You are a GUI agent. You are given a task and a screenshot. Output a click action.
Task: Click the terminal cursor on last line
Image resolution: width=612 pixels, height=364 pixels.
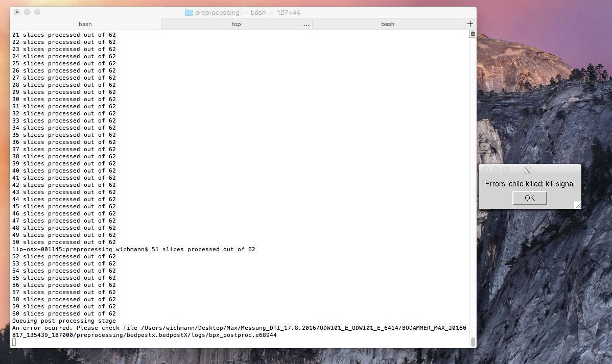[14, 342]
